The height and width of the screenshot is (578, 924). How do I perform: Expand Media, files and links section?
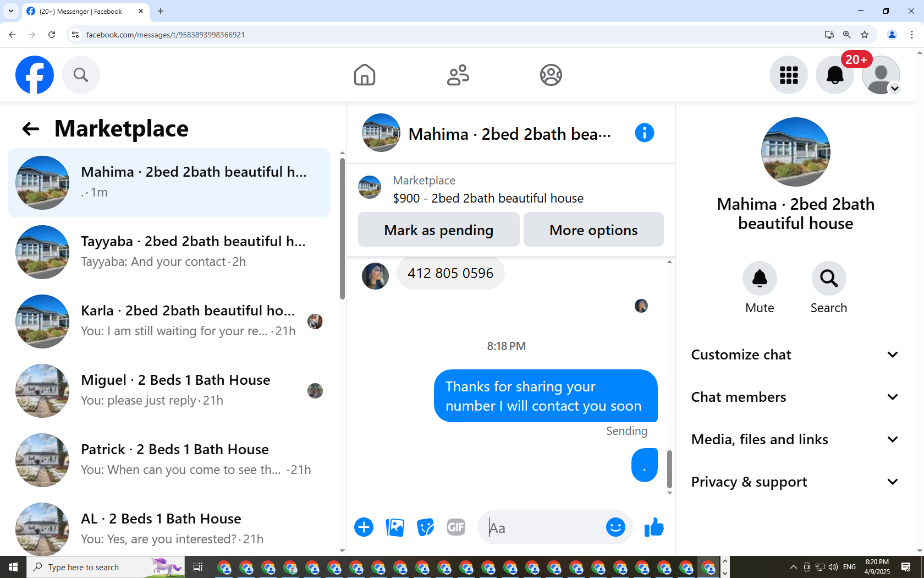(x=795, y=439)
